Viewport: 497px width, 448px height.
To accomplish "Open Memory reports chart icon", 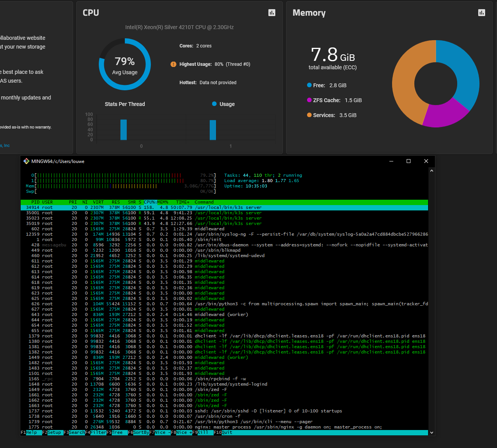I will pos(482,13).
